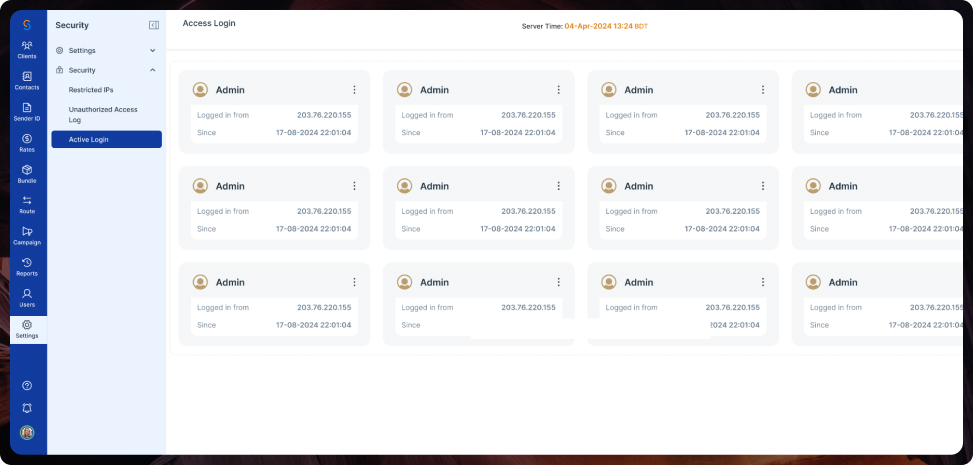Click the help question mark icon
973x465 pixels.
[27, 386]
